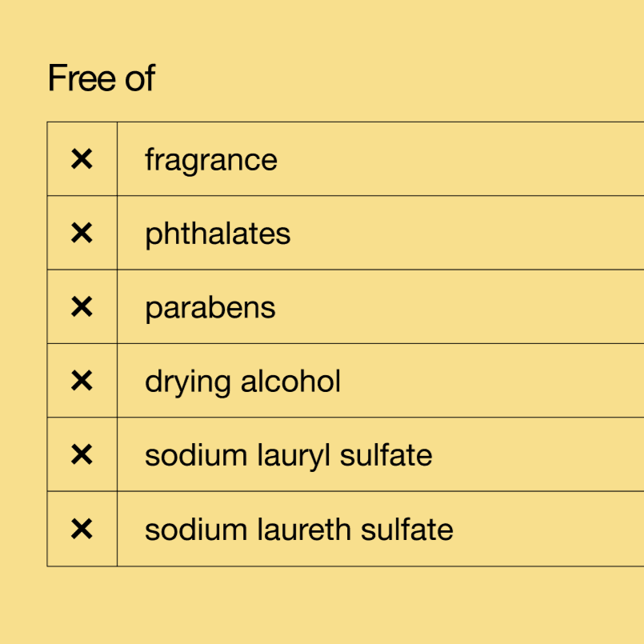Screen dimensions: 644x644
Task: Select the X next to sodium lauryl sulfate
Action: [x=82, y=455]
